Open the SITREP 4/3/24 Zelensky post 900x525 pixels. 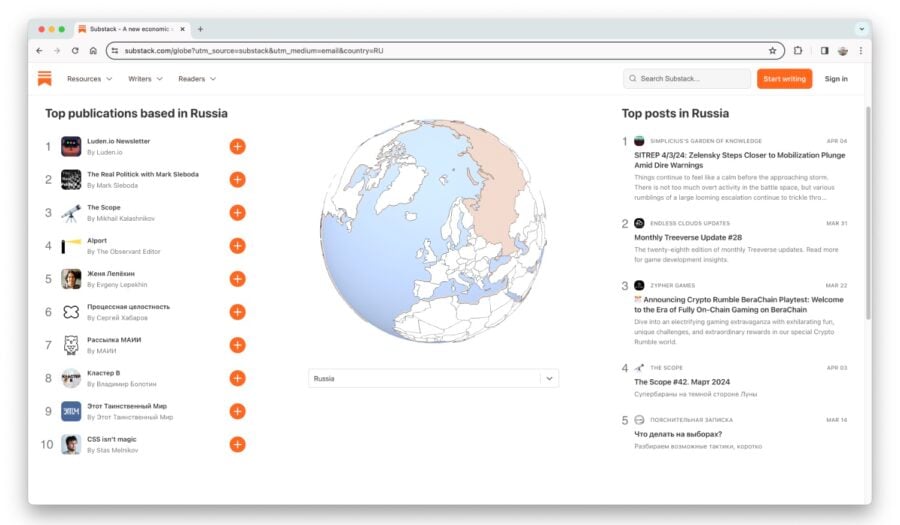(739, 160)
